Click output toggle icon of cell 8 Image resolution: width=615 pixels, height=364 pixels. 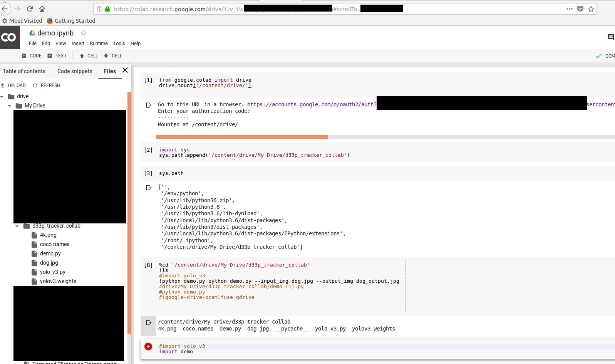pyautogui.click(x=149, y=322)
